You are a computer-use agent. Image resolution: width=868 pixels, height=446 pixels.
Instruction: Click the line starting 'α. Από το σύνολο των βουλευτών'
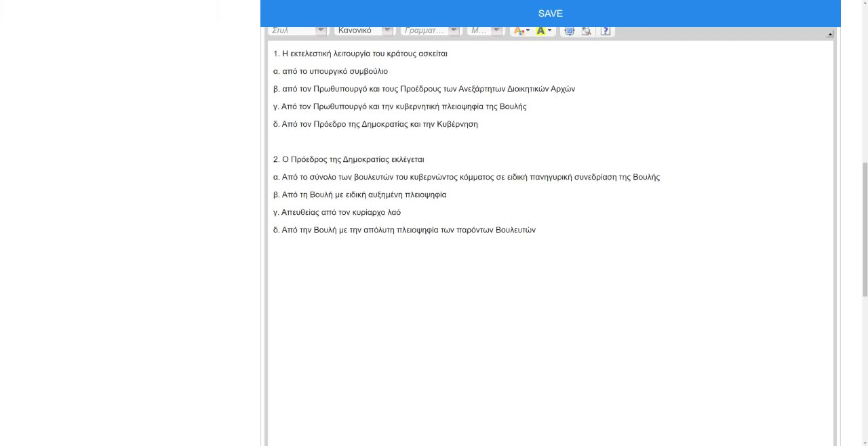pyautogui.click(x=467, y=177)
